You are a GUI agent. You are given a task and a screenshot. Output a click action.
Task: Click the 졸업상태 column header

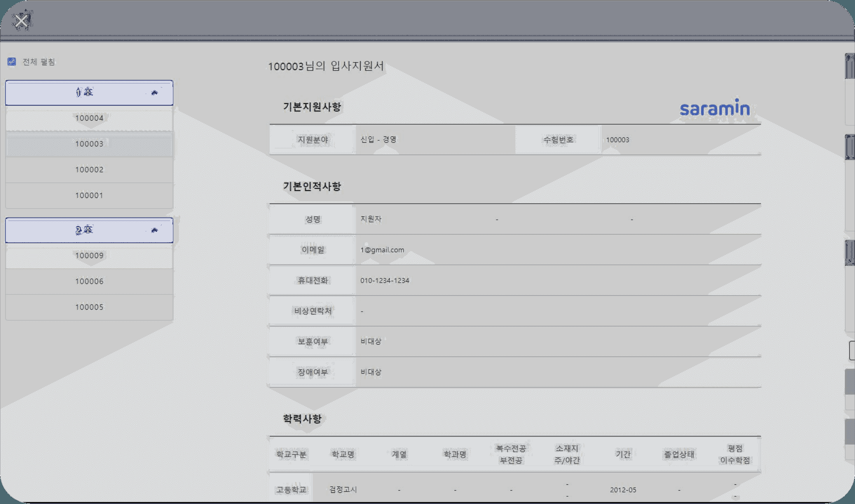tap(679, 454)
